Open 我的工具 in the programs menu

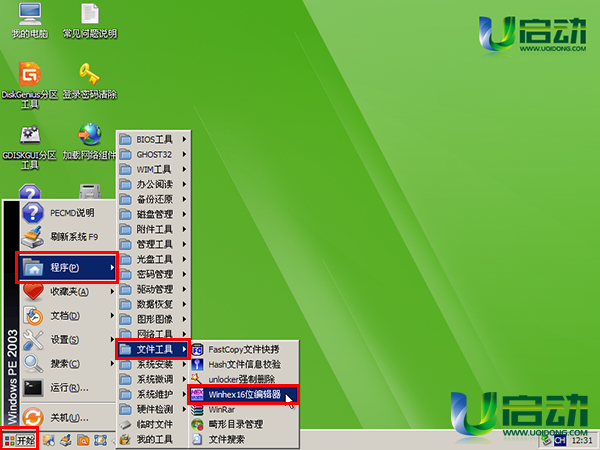pyautogui.click(x=153, y=439)
